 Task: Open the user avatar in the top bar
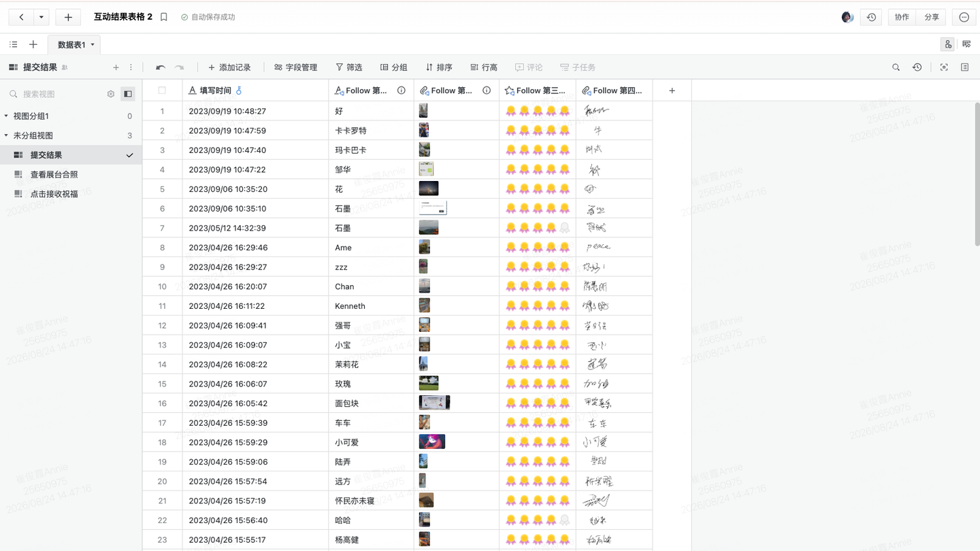847,17
